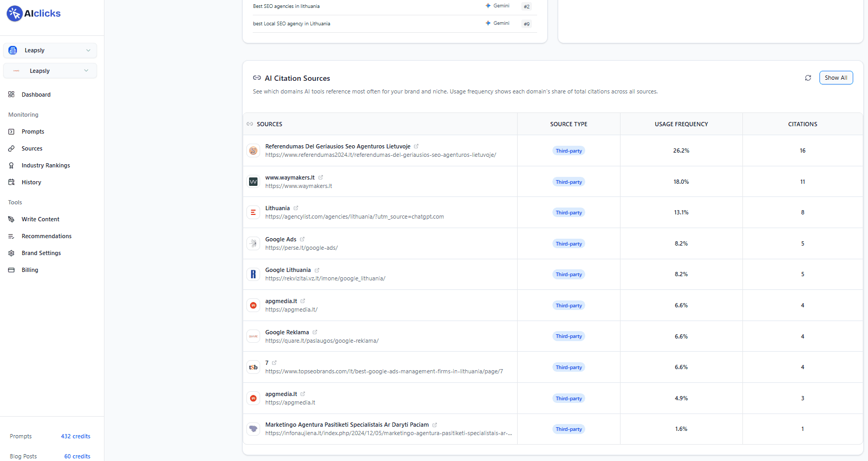This screenshot has height=461, width=868.
Task: Open Prompts in Monitoring menu
Action: click(33, 131)
